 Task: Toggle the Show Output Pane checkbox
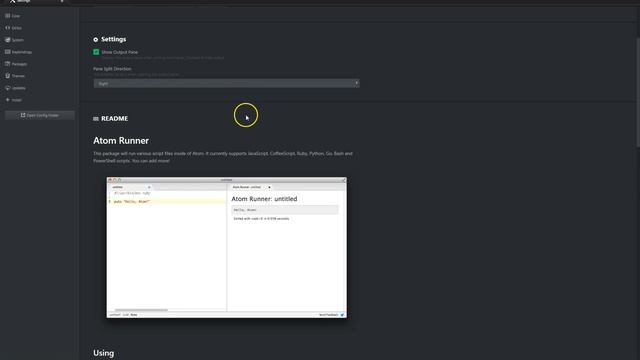click(x=96, y=52)
